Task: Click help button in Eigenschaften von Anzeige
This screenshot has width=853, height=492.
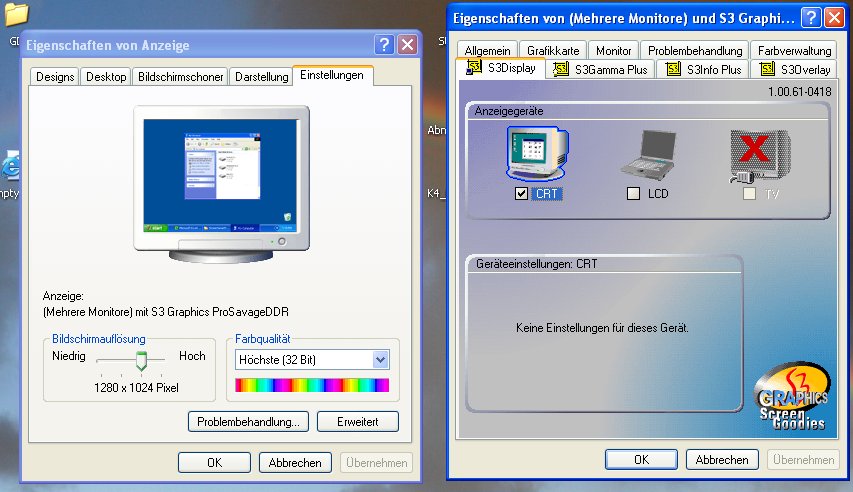Action: (385, 45)
